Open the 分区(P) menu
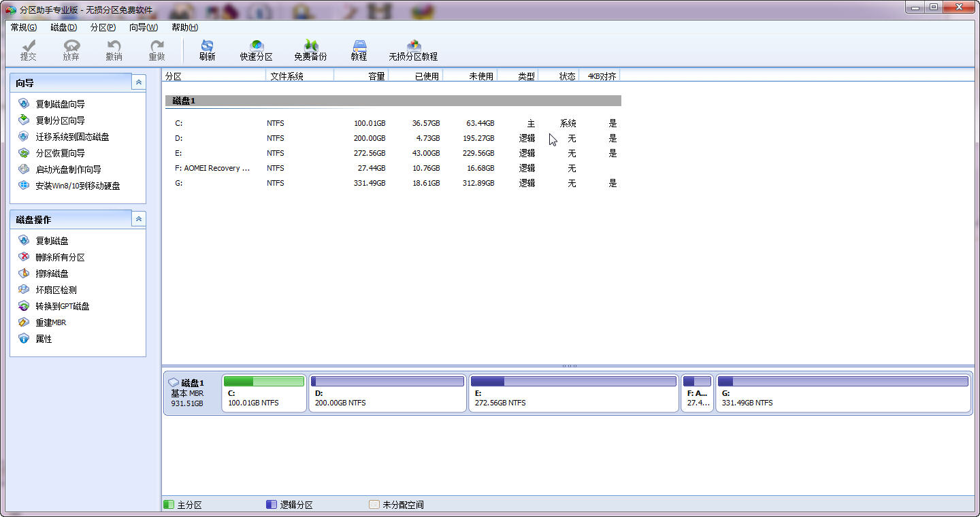The width and height of the screenshot is (980, 517). coord(103,27)
